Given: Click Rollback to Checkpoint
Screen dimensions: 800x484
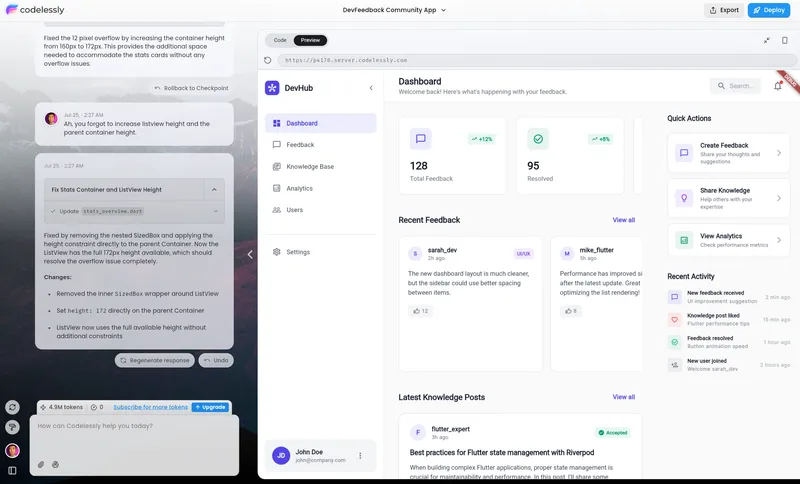Looking at the screenshot, I should coord(191,88).
